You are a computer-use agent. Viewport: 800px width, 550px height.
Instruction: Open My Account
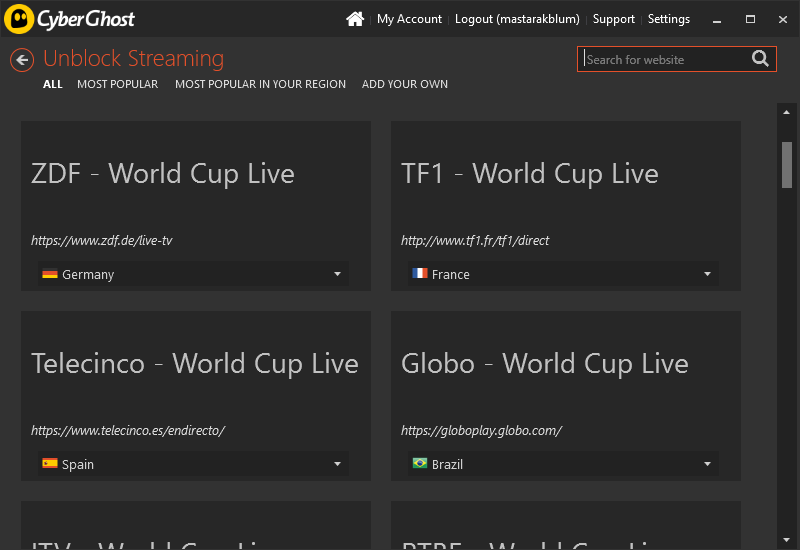[x=409, y=19]
